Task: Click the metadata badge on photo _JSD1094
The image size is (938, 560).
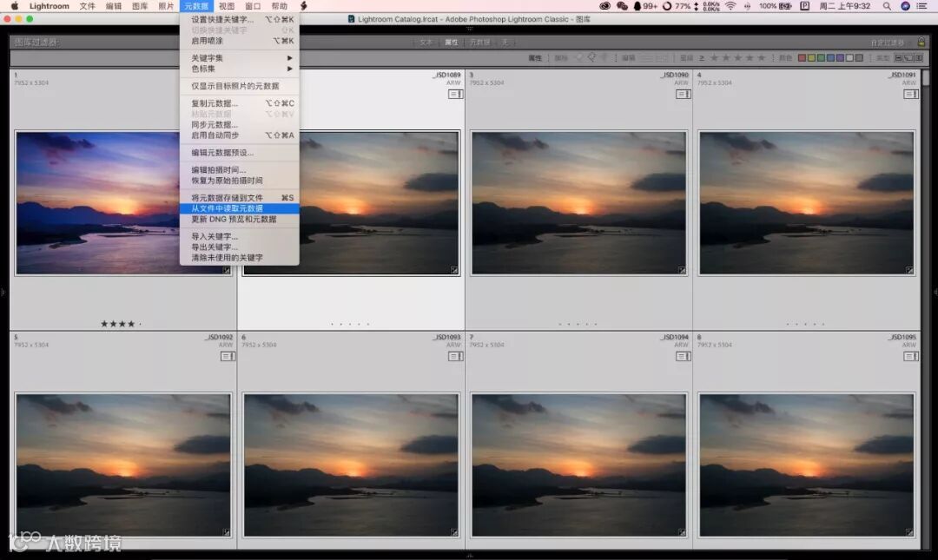Action: coord(684,356)
